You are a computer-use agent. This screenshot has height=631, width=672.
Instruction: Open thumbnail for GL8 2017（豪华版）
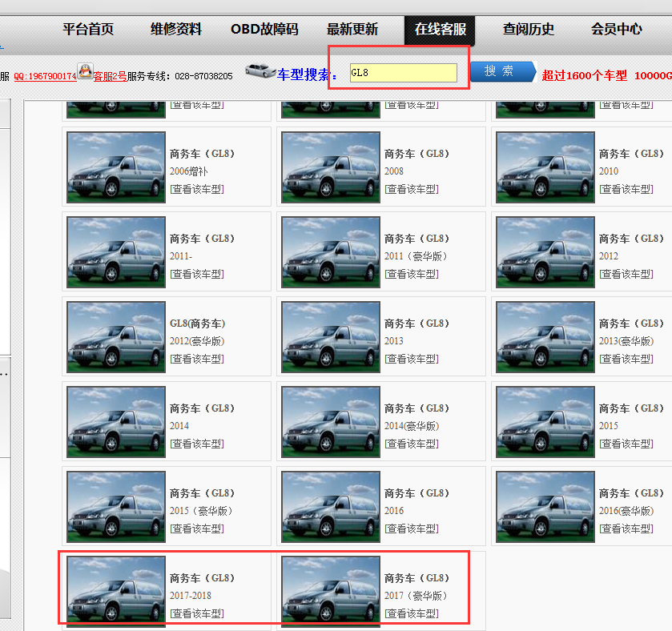point(331,591)
